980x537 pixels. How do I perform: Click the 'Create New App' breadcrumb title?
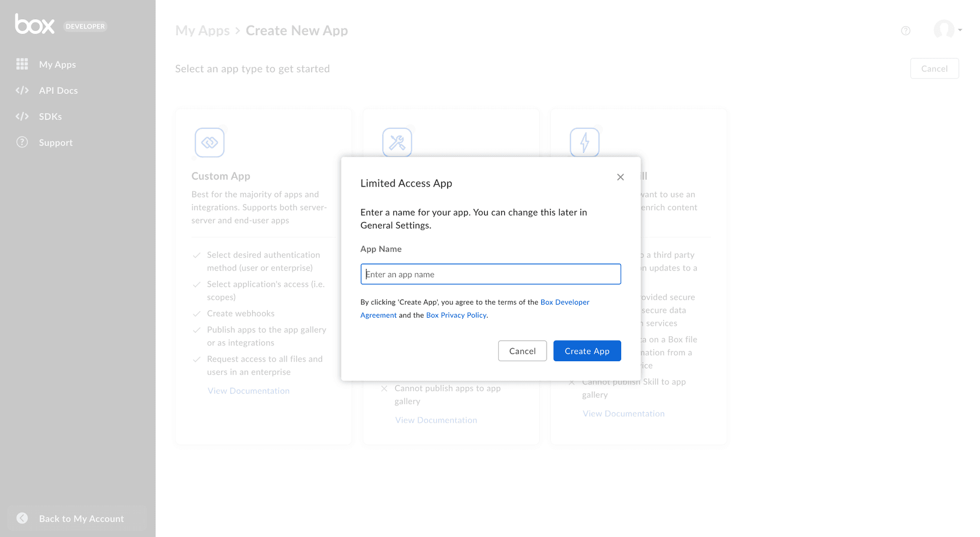(297, 31)
